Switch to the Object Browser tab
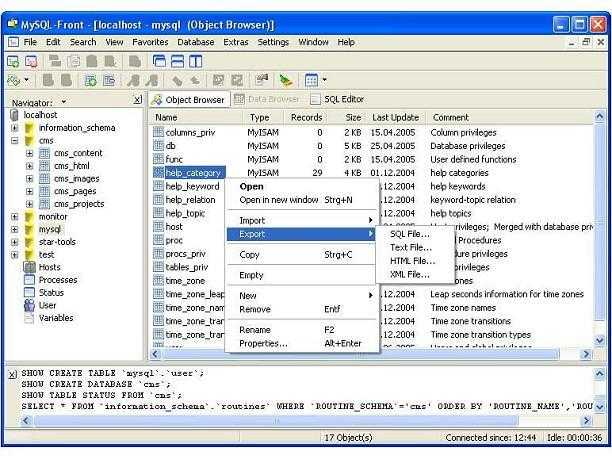 tap(189, 100)
